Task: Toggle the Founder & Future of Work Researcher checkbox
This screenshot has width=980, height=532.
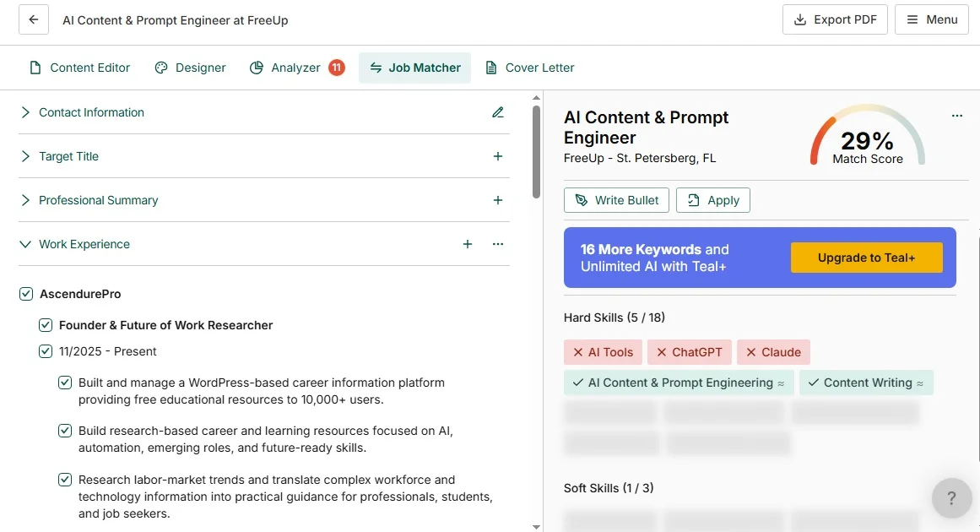Action: 46,325
